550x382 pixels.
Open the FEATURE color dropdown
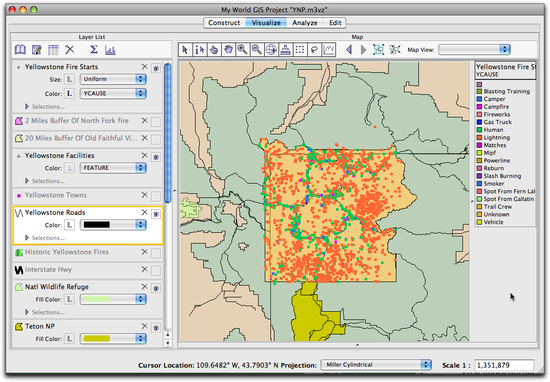(x=113, y=168)
